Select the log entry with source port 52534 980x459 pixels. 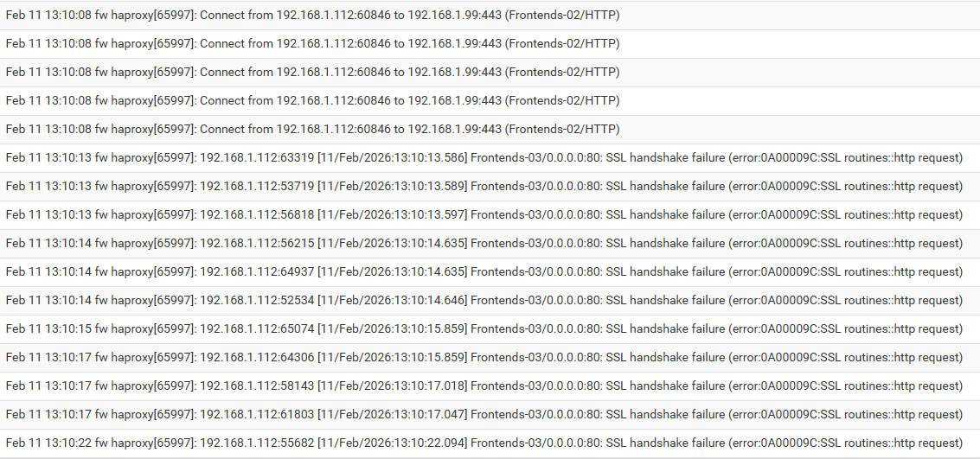click(x=484, y=300)
